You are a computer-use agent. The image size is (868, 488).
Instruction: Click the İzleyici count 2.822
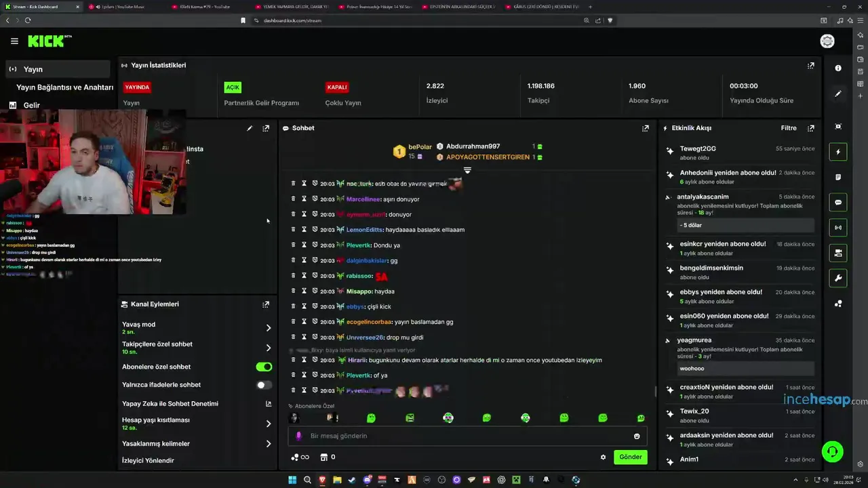tap(435, 86)
